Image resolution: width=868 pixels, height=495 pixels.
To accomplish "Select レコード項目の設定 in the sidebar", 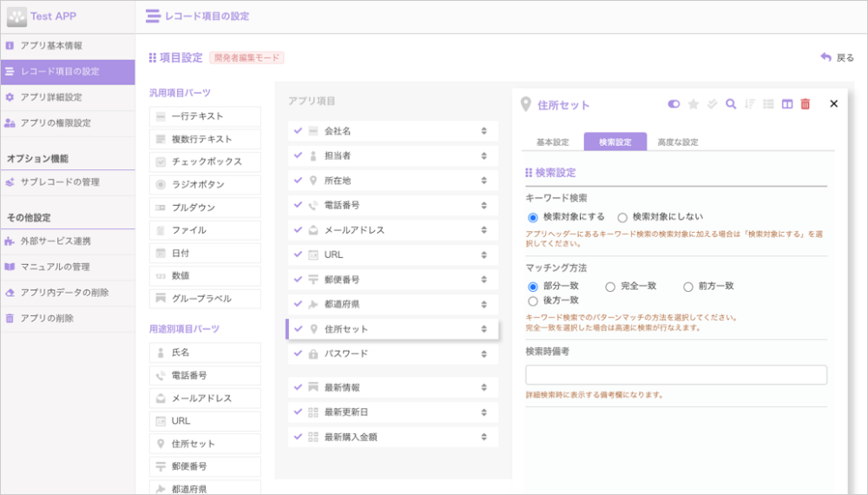I will click(x=68, y=71).
